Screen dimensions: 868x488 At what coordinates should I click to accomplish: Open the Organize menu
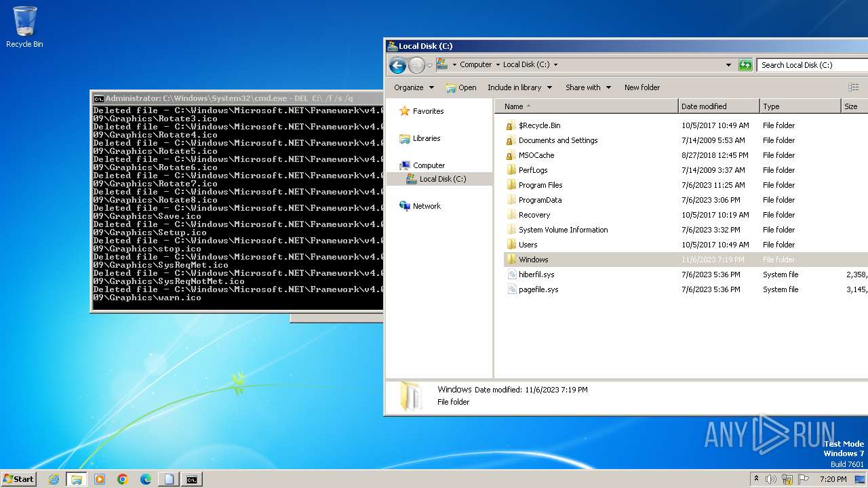point(414,87)
